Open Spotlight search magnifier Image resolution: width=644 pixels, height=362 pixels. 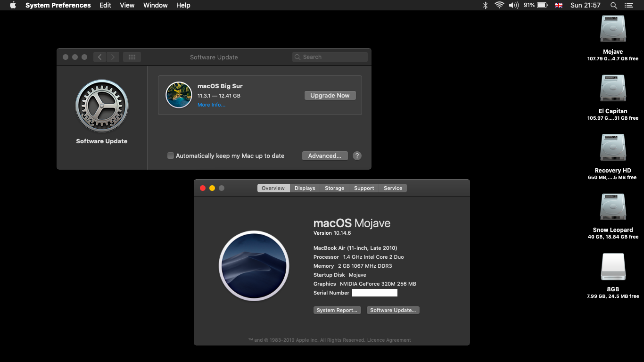tap(613, 5)
